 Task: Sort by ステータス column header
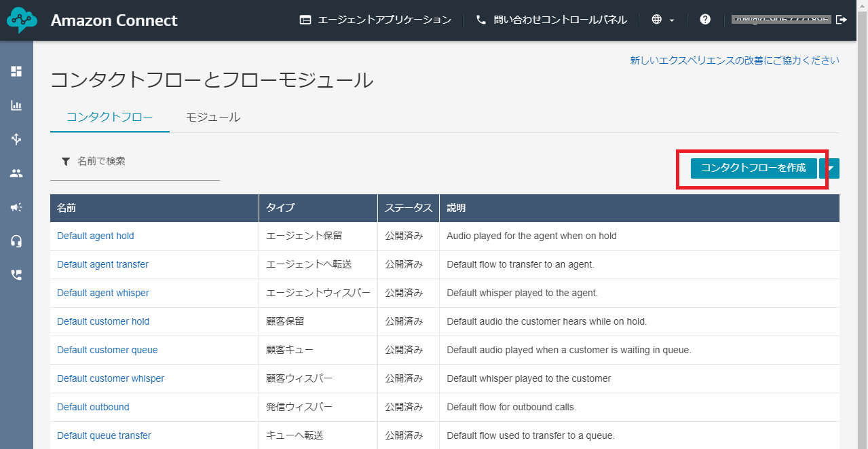point(409,208)
